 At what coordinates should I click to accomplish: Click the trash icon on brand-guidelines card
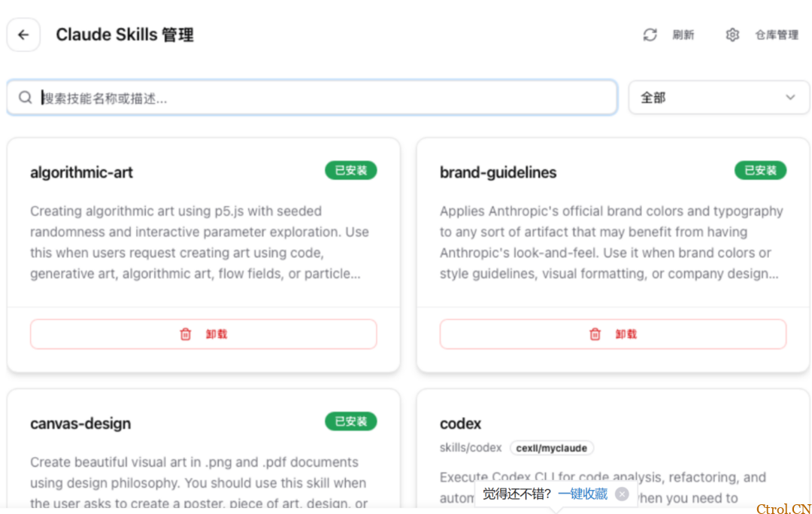point(595,334)
